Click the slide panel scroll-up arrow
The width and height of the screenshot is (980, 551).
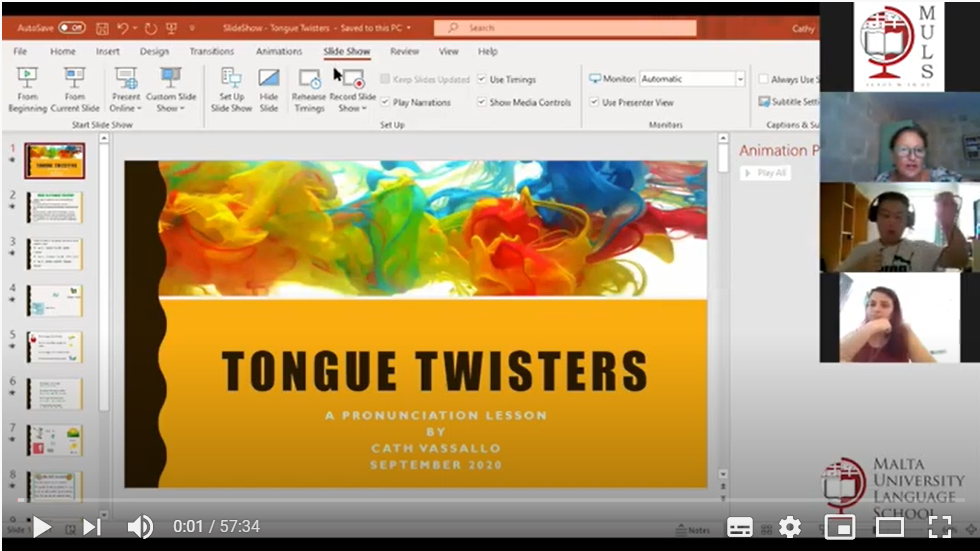[x=104, y=138]
